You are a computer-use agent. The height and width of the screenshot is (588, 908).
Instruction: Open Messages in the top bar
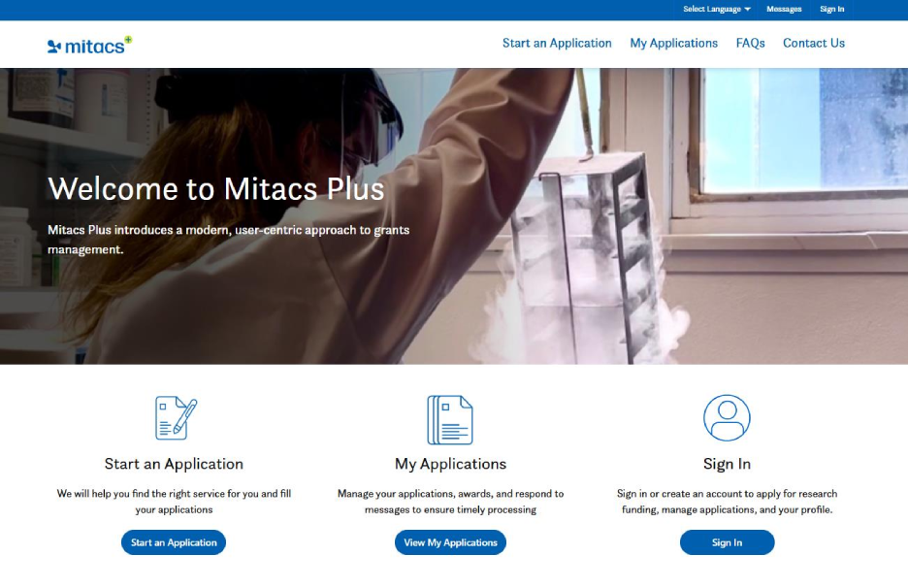pyautogui.click(x=784, y=10)
